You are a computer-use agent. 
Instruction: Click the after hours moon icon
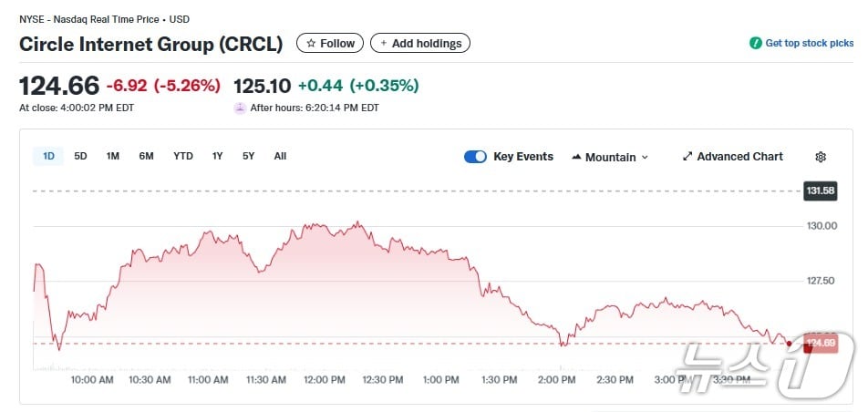pos(240,108)
